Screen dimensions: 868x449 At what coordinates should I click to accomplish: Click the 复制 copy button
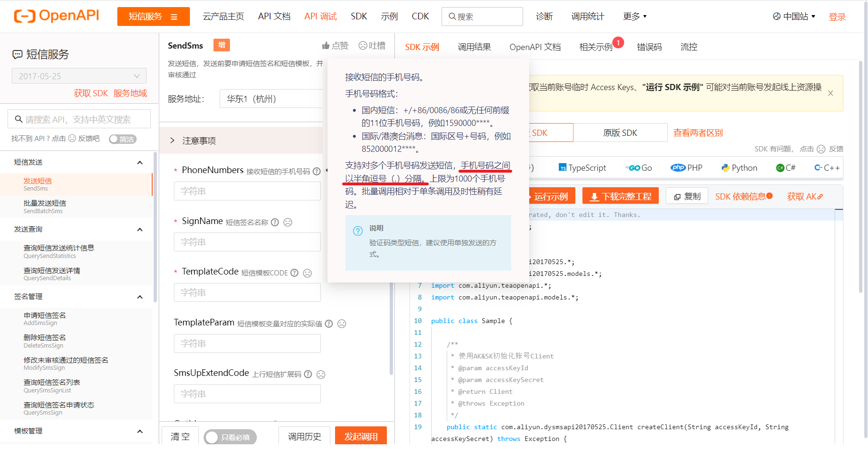click(x=687, y=196)
